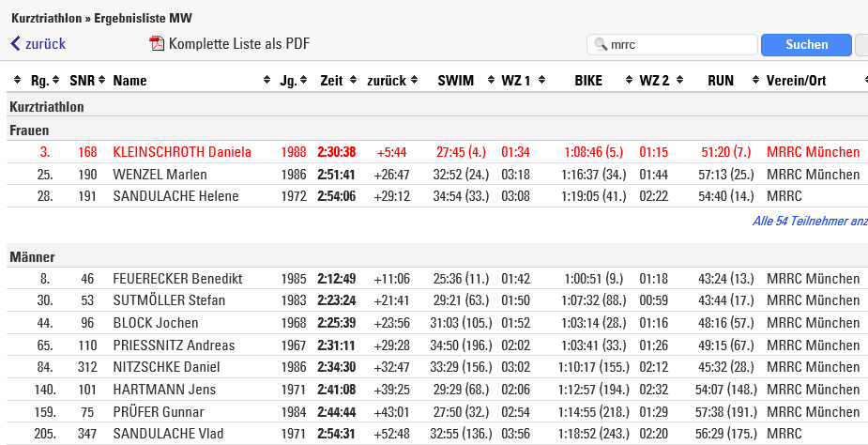Sort by Verein/Ort column header

click(796, 81)
